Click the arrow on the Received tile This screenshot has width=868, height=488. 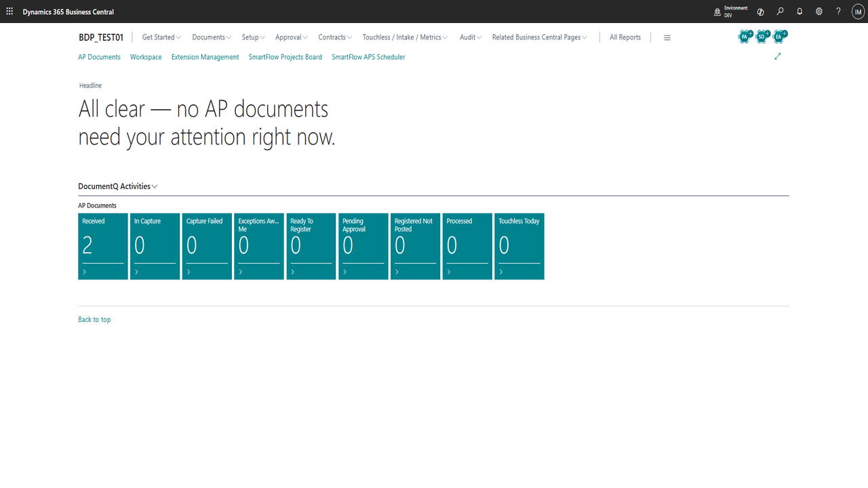pos(85,272)
